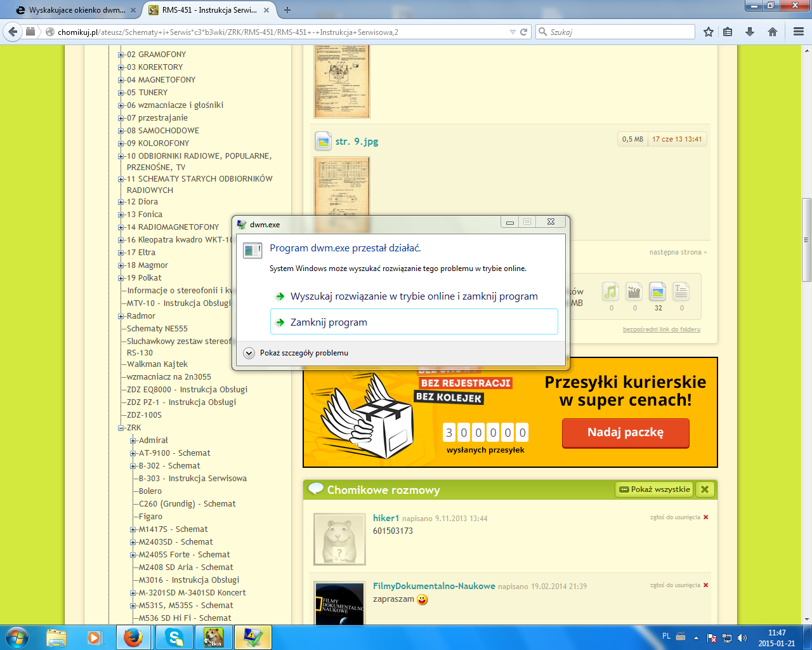Open FilmyDokumentalno-Naukowe profile link
This screenshot has height=650, width=812.
434,586
